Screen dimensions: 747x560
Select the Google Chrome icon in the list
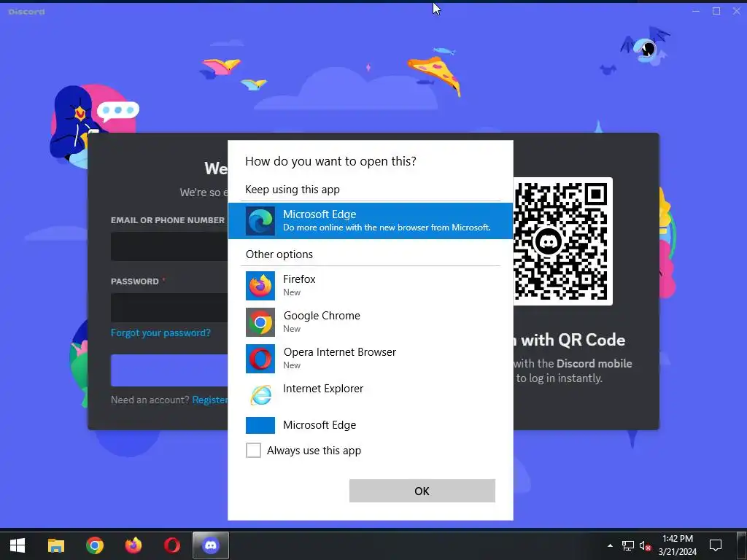click(260, 322)
